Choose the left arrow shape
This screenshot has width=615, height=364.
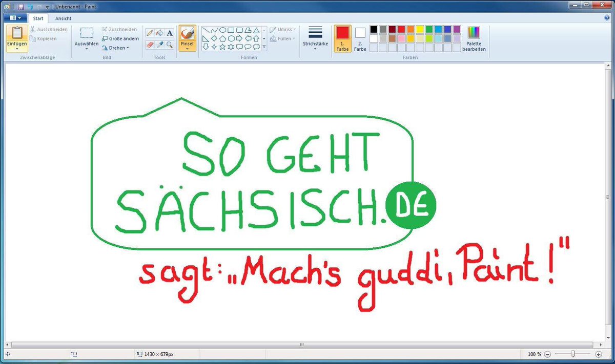point(248,38)
